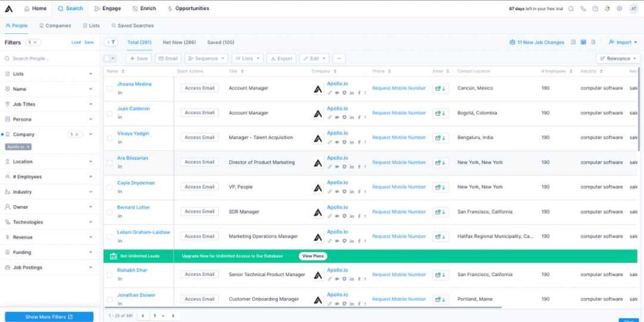
Task: Open the notifications bell
Action: point(607,9)
